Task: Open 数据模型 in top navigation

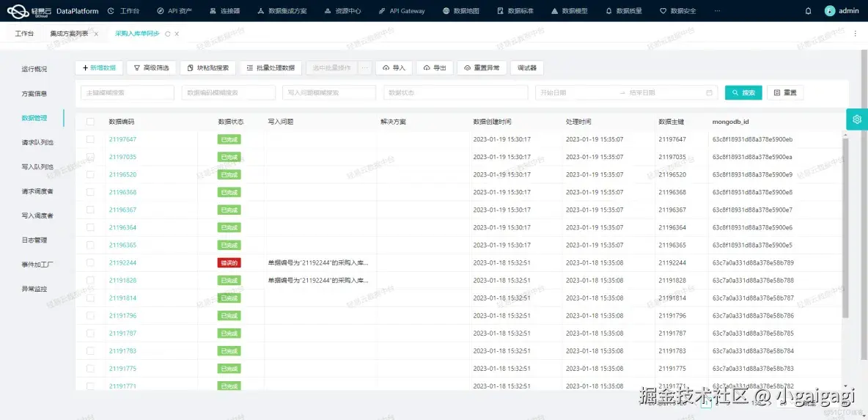Action: click(x=570, y=11)
